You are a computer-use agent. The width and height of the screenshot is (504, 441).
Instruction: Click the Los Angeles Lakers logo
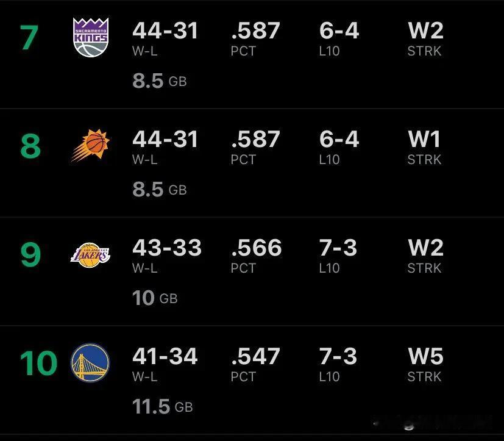click(x=90, y=254)
